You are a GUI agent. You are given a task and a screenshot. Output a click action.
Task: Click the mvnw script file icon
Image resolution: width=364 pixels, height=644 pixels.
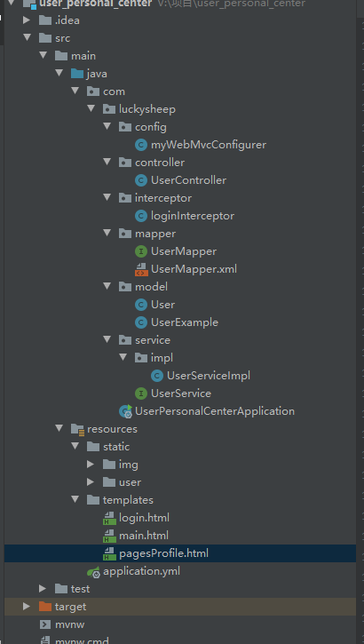pyautogui.click(x=45, y=624)
